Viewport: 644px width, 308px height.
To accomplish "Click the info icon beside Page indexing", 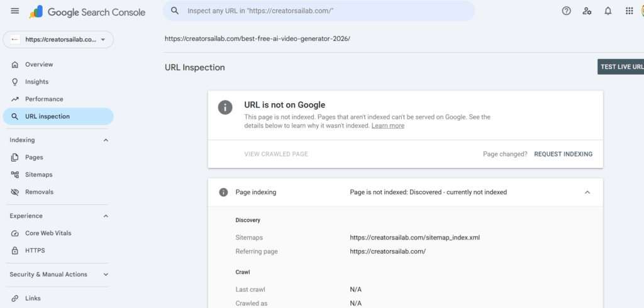I will (x=223, y=192).
